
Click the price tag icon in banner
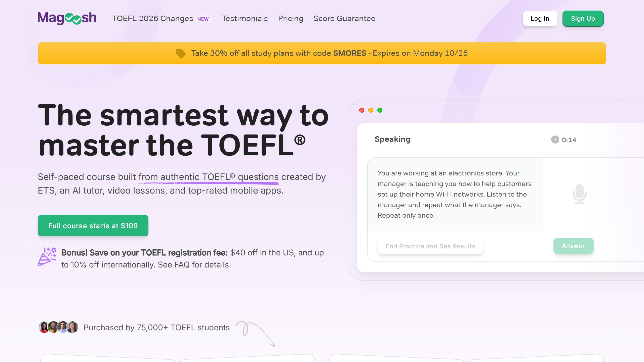click(x=181, y=53)
